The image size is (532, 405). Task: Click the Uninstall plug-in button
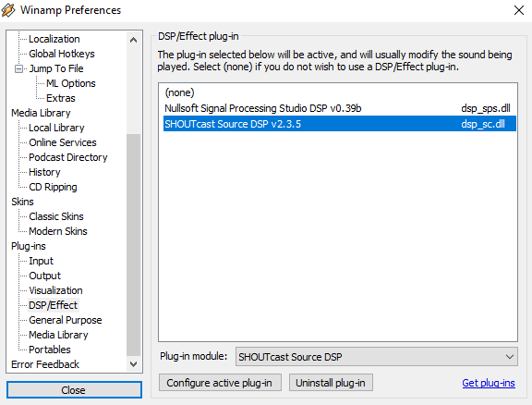click(331, 383)
